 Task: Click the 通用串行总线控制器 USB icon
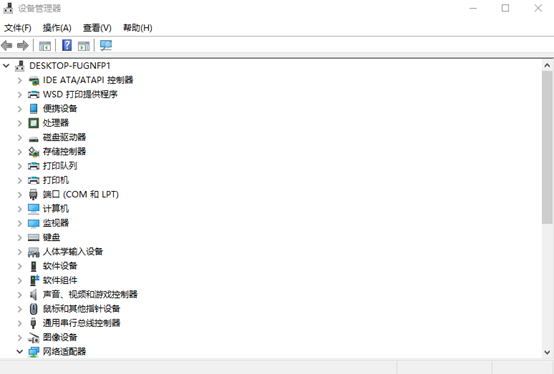tap(33, 323)
